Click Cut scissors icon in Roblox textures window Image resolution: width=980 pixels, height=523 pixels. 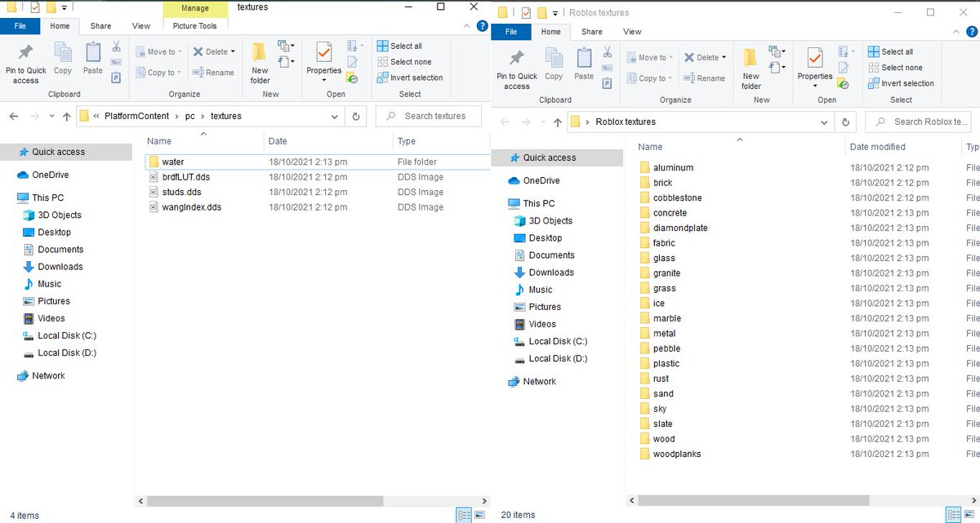(607, 52)
